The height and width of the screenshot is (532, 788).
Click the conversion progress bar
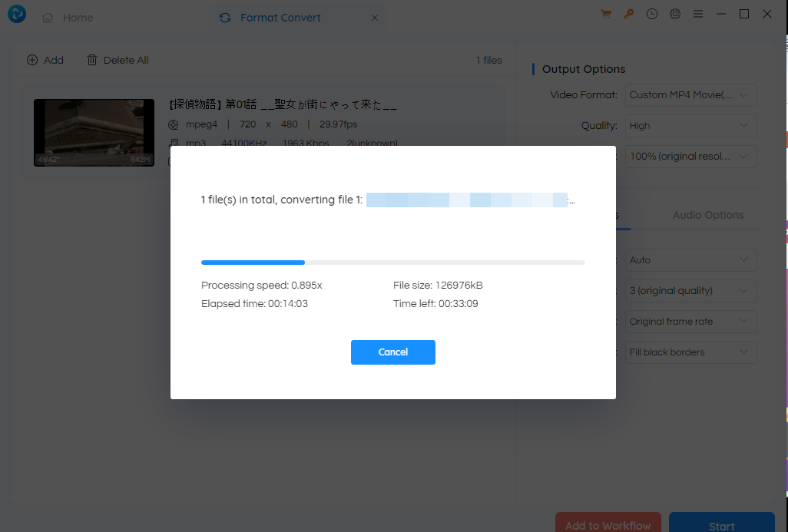[393, 263]
